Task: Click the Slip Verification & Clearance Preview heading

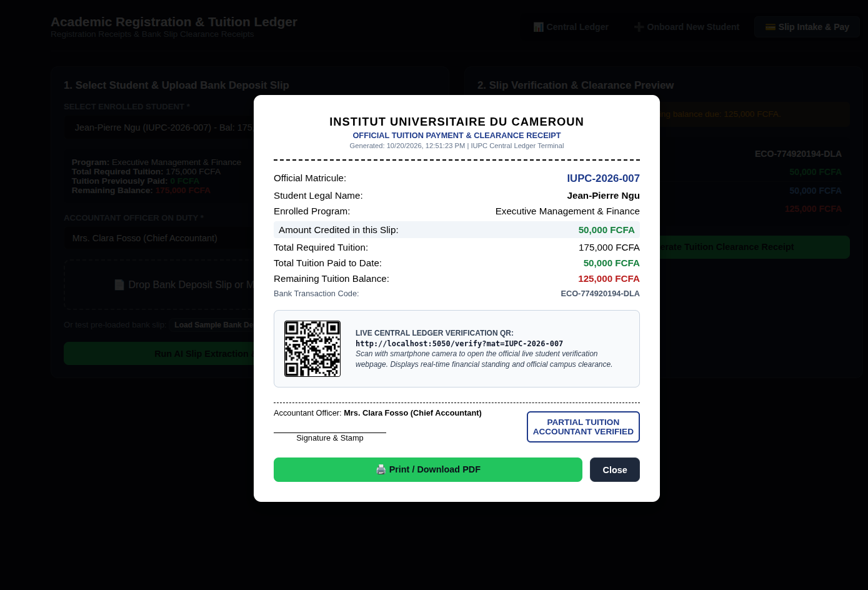Action: click(x=576, y=85)
